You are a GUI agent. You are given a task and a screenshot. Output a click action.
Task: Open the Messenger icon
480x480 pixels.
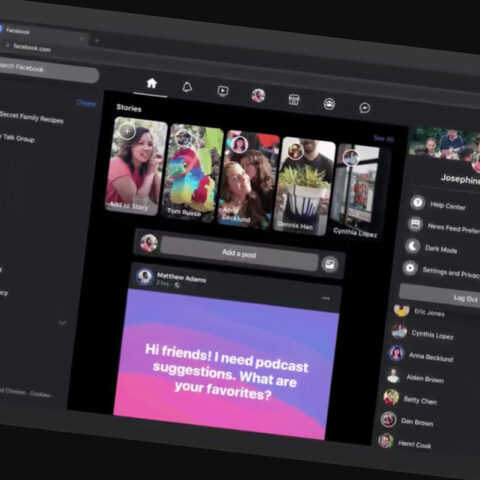pos(364,108)
